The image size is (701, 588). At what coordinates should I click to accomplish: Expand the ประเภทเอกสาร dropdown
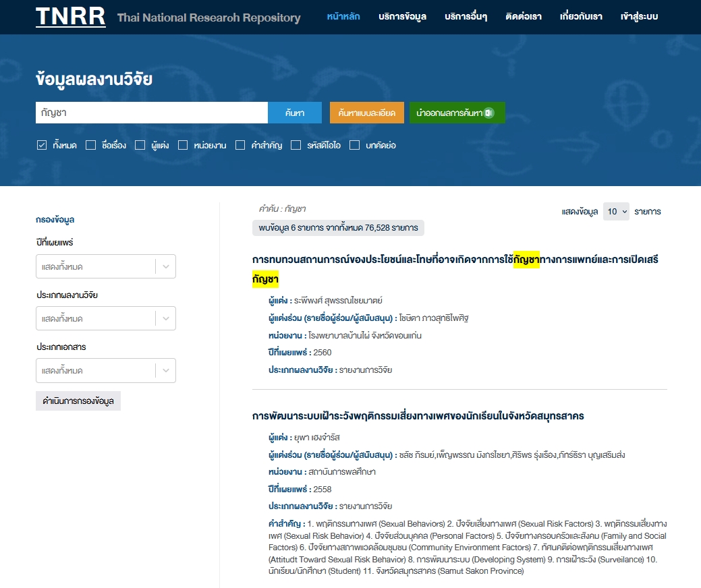[x=106, y=371]
